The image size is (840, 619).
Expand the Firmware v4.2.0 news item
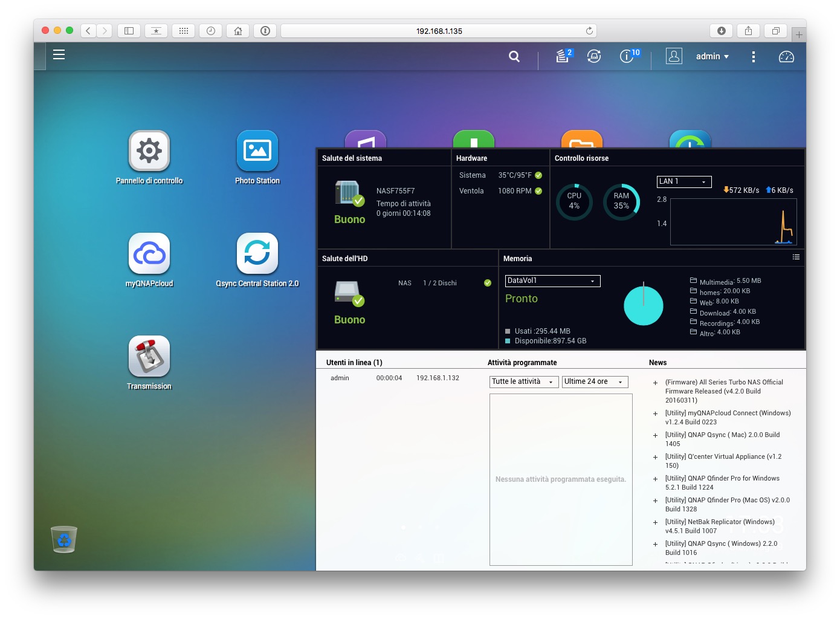click(x=655, y=383)
